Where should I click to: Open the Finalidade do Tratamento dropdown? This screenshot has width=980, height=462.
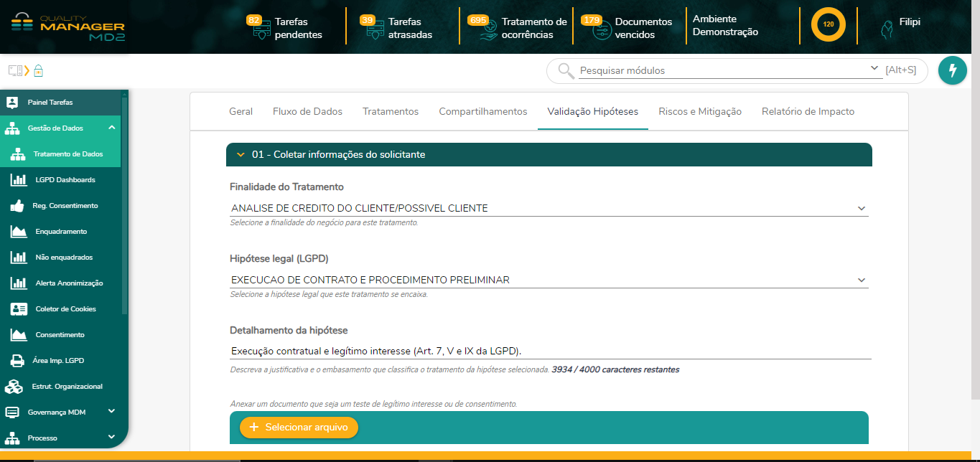pyautogui.click(x=549, y=208)
